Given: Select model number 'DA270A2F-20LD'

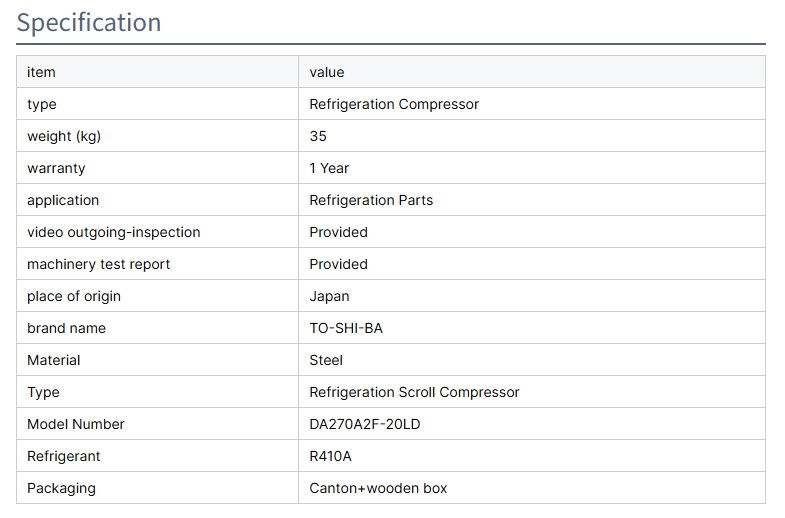Looking at the screenshot, I should 365,424.
